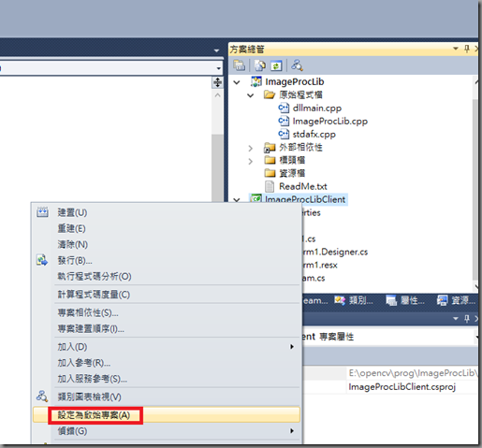Viewport: 482px width, 448px height.
Task: Click the View Class Diagram toolbar icon
Action: tap(297, 65)
